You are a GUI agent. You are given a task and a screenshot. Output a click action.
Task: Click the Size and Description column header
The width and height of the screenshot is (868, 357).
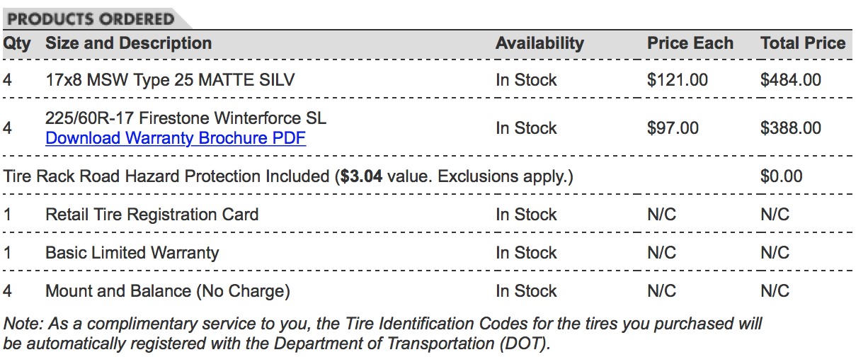pyautogui.click(x=128, y=43)
